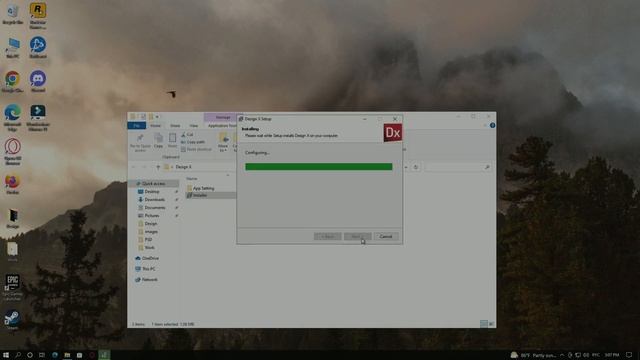
Task: Open the Epic Games Launcher desktop icon
Action: (x=13, y=287)
